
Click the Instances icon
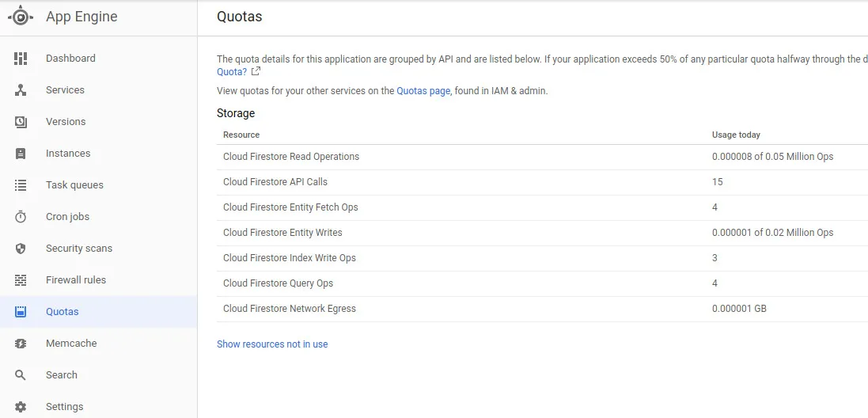pyautogui.click(x=21, y=154)
